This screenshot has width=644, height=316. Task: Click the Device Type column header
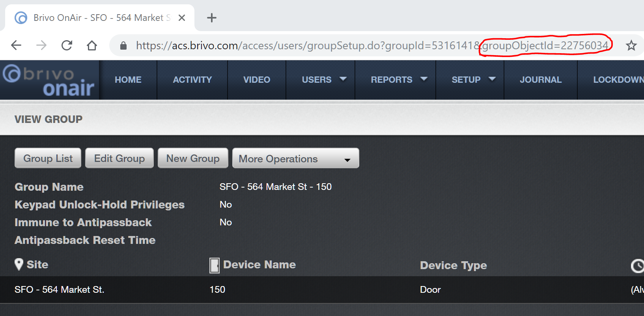click(454, 265)
